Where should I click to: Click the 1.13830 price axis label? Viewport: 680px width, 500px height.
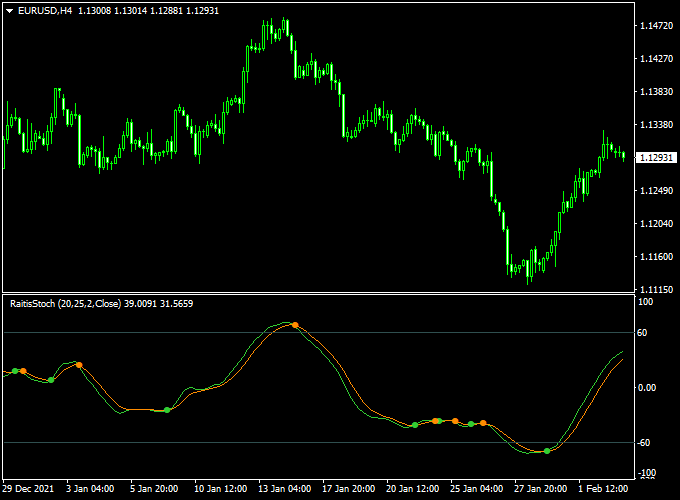tap(656, 92)
